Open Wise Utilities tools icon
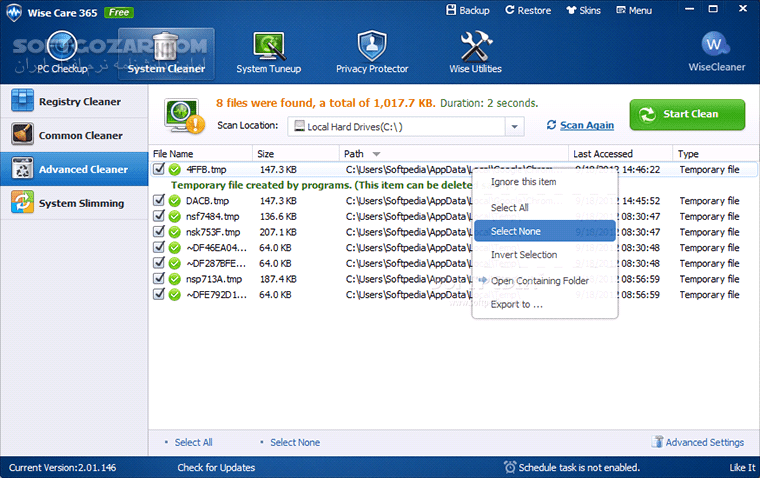 (475, 46)
